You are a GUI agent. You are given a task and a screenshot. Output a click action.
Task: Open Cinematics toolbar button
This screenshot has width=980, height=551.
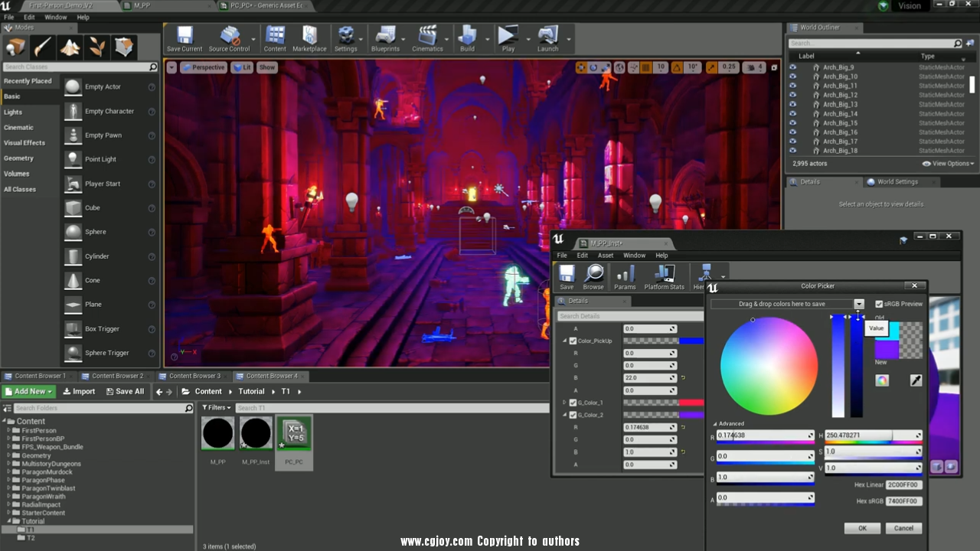[427, 39]
